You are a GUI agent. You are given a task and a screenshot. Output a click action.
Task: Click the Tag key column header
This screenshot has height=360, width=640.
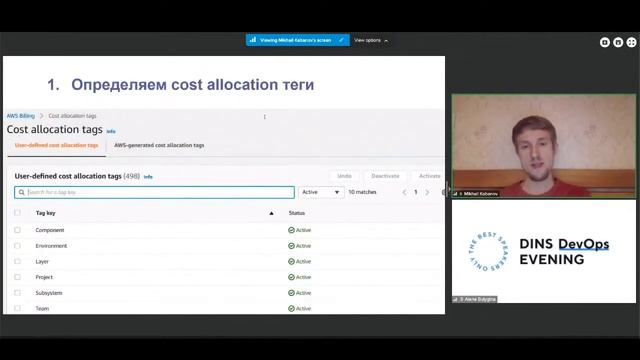click(45, 213)
